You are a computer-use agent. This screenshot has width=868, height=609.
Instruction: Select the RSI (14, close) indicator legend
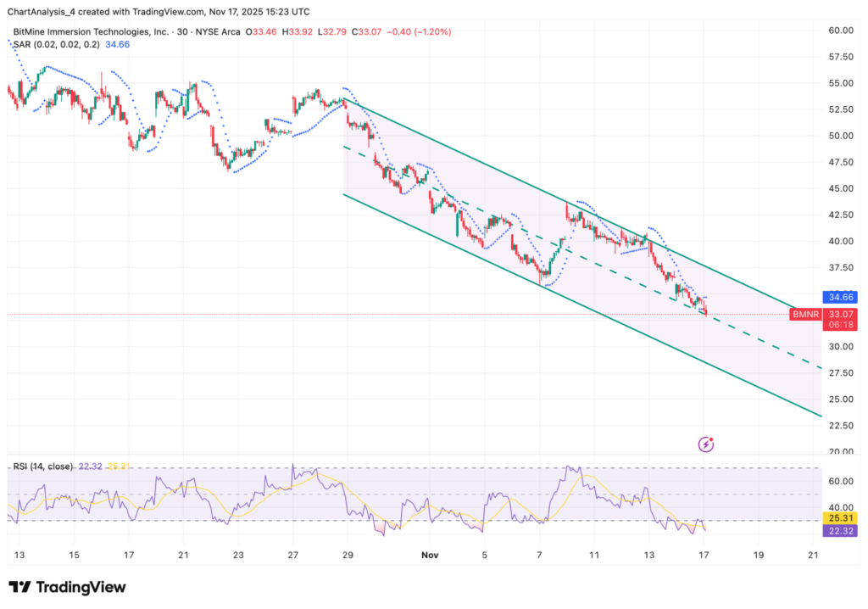coord(42,467)
